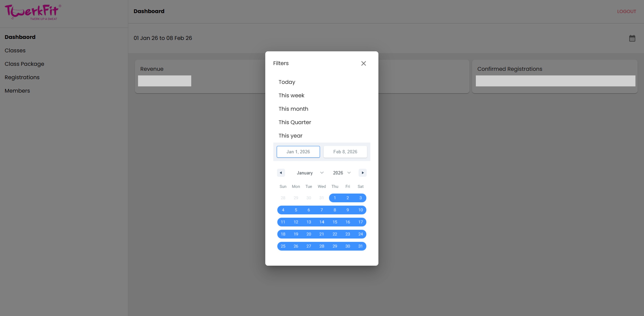Click the Jan 1, 2026 start date field

click(x=298, y=152)
